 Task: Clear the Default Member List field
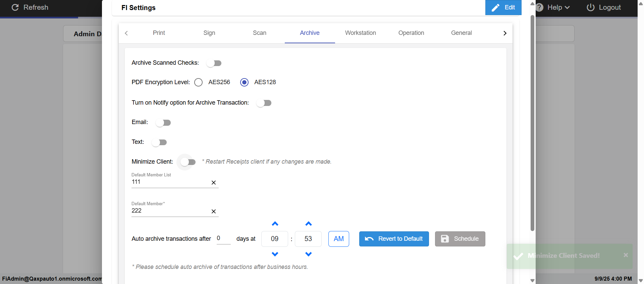point(213,183)
